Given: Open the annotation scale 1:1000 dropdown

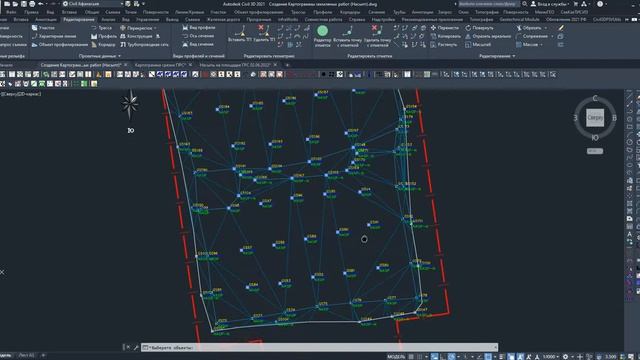Looking at the screenshot, I should point(551,357).
